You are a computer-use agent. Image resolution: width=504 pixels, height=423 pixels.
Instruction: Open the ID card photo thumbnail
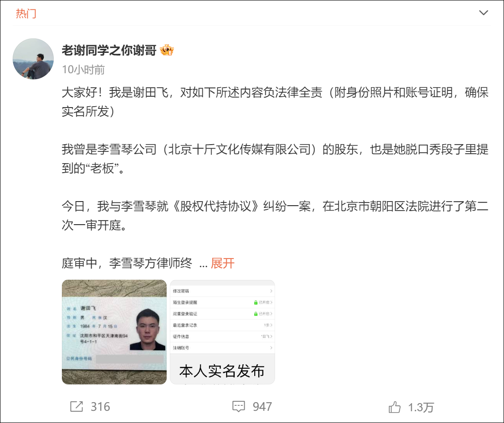tap(114, 332)
